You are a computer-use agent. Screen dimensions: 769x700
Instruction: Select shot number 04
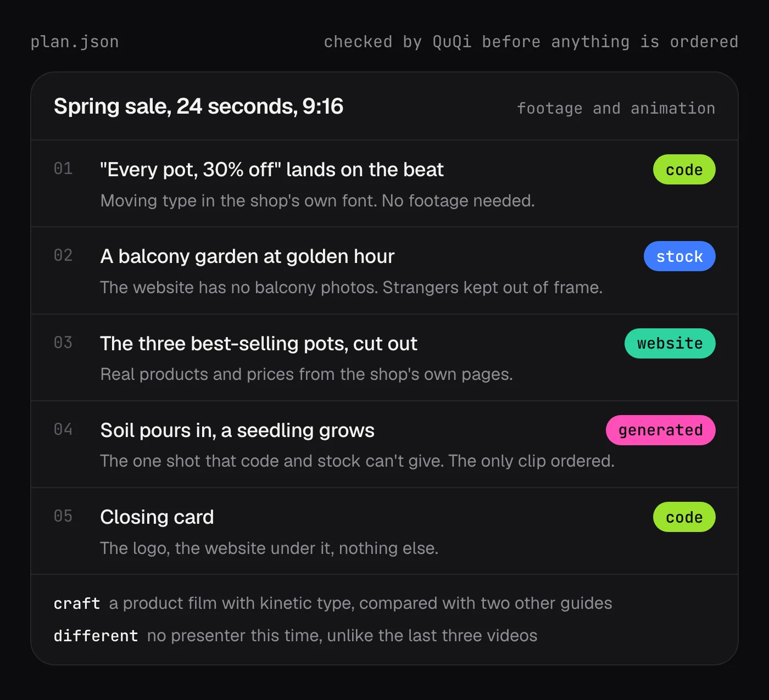tap(63, 429)
